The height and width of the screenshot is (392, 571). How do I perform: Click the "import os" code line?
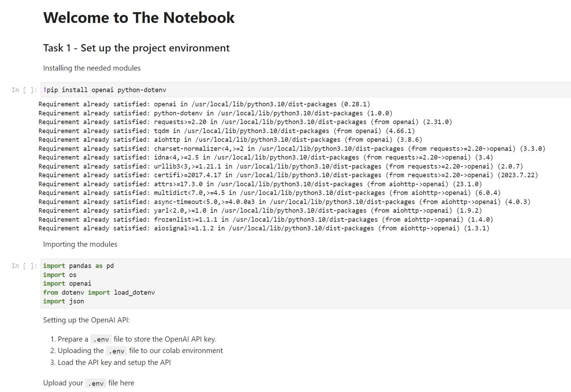(60, 275)
